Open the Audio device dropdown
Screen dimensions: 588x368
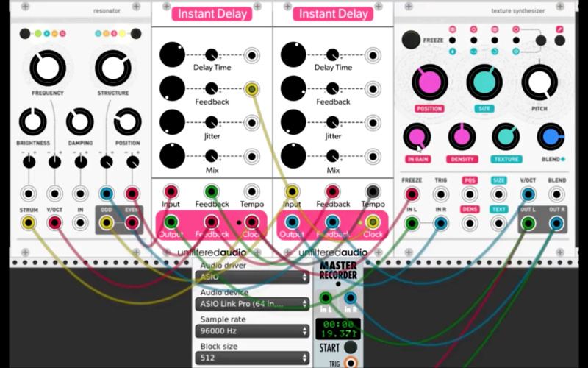pyautogui.click(x=251, y=304)
